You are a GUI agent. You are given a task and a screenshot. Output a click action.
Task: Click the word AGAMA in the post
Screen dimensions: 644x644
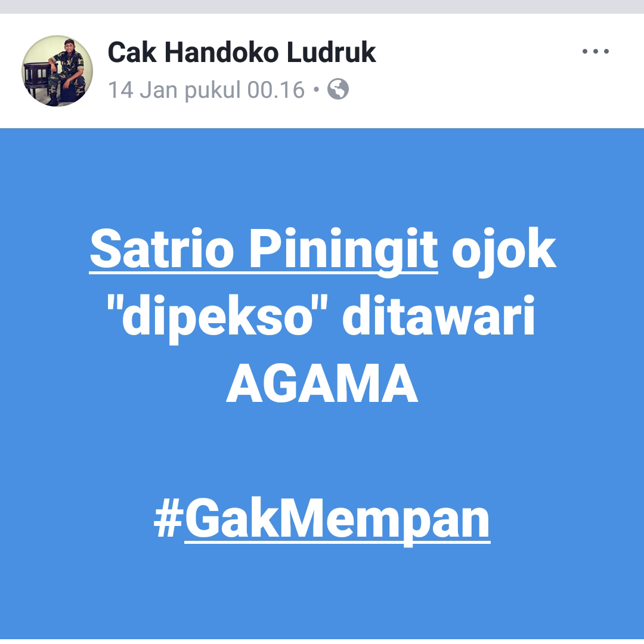tap(322, 384)
